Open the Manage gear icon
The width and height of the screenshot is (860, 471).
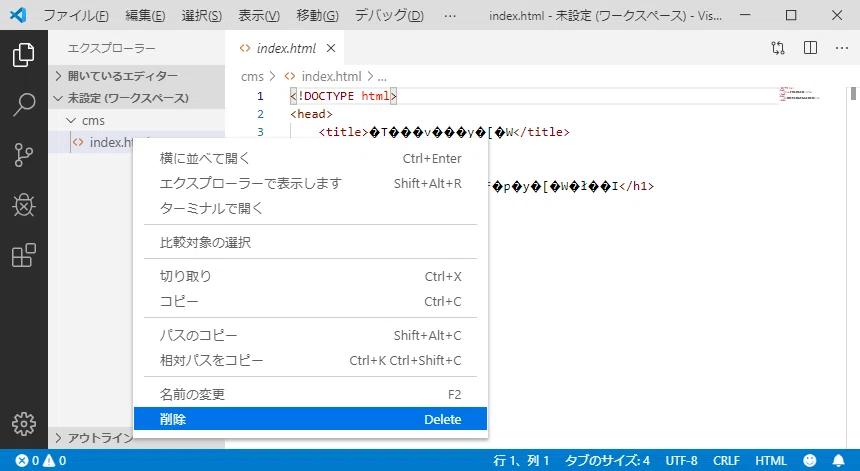[x=24, y=424]
